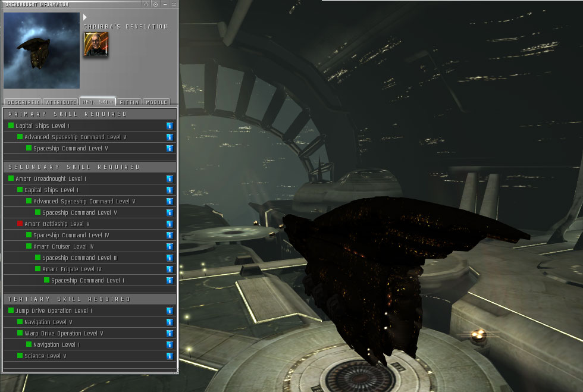Show info for Amarr Frigate Level IV
583x392 pixels.
pos(170,269)
